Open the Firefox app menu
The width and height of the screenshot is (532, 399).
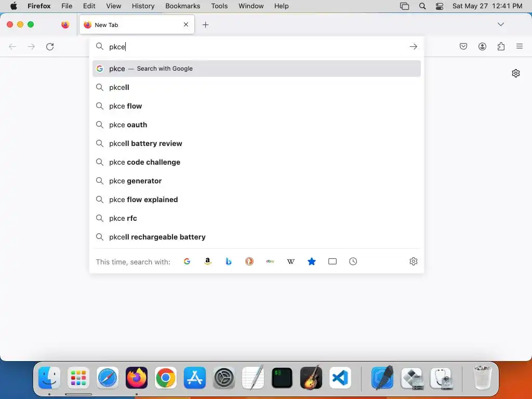39,6
